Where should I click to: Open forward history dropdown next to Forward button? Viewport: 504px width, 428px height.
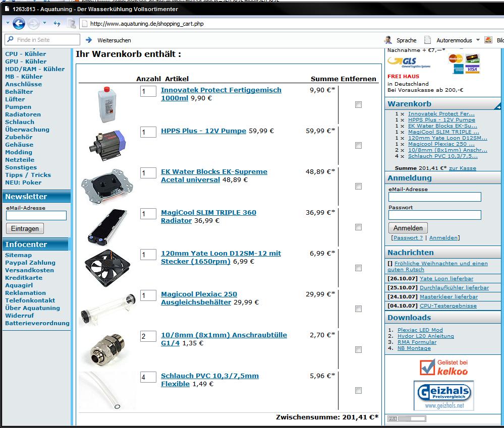(45, 23)
